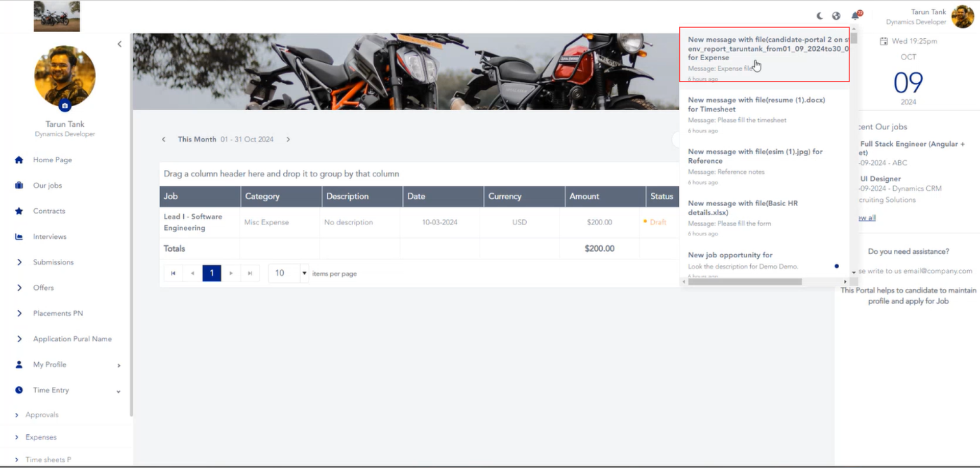
Task: Go to previous month arrow
Action: pos(164,139)
